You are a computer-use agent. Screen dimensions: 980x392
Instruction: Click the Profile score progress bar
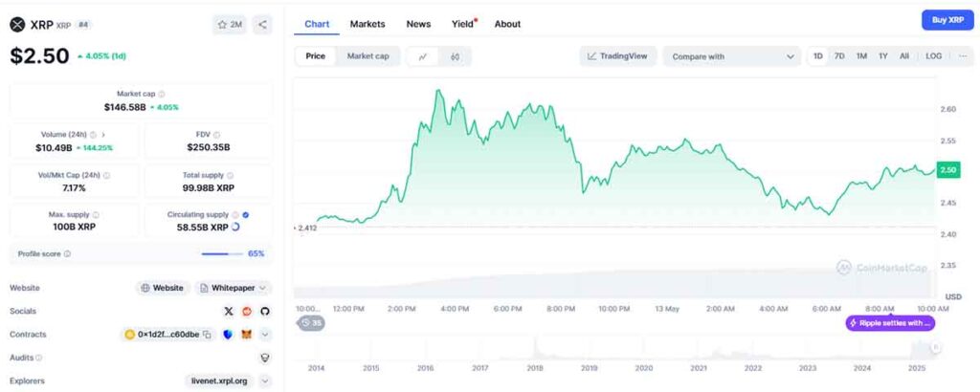[222, 254]
